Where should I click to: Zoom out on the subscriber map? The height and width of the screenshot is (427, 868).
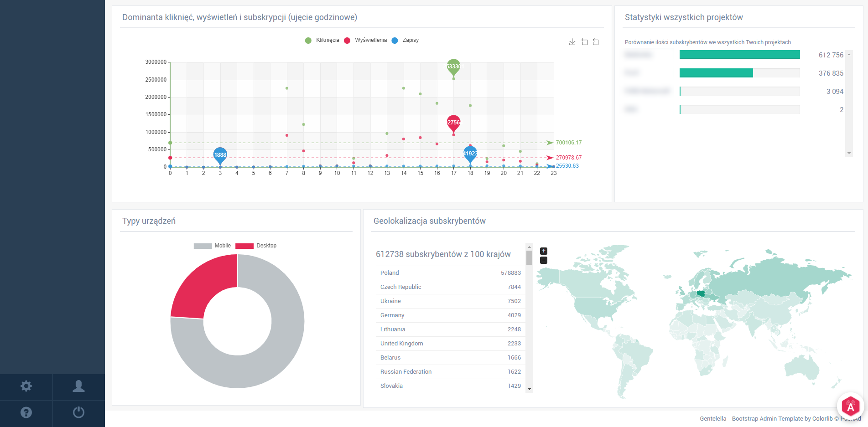pyautogui.click(x=543, y=260)
